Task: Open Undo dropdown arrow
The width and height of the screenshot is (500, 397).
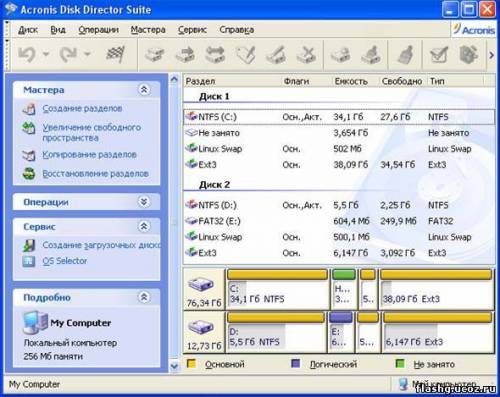Action: point(46,54)
